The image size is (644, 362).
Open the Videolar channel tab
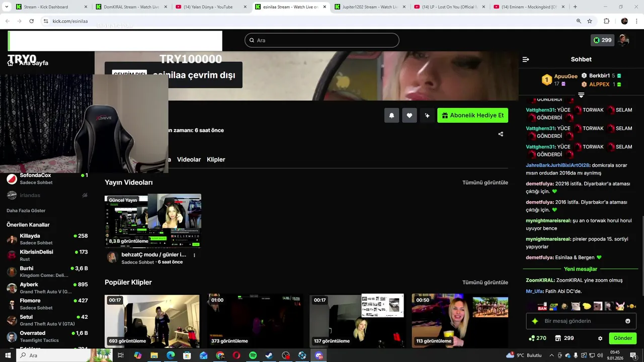(x=189, y=159)
